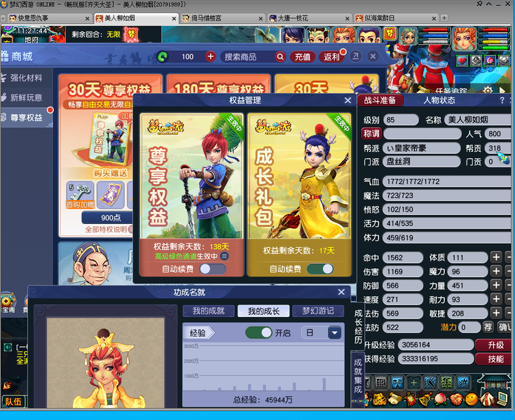Click the orange smiley face icon

tap(472, 399)
